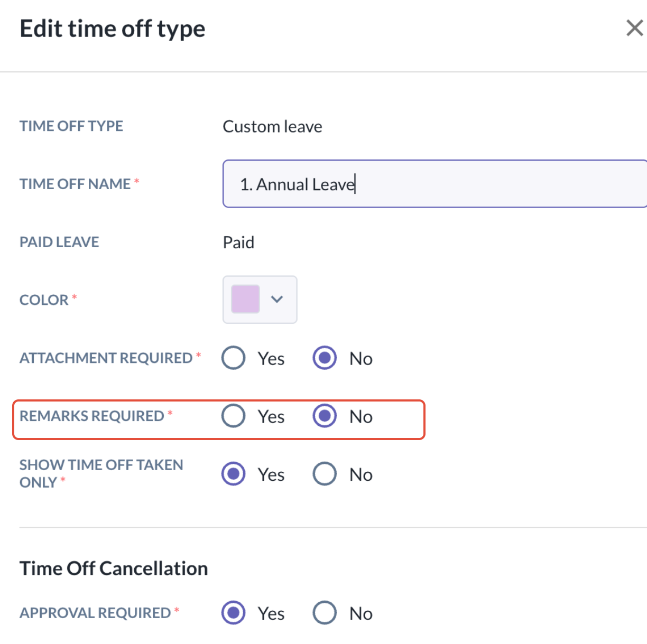This screenshot has width=647, height=644.
Task: Click the Time Off Name text field
Action: pos(433,184)
